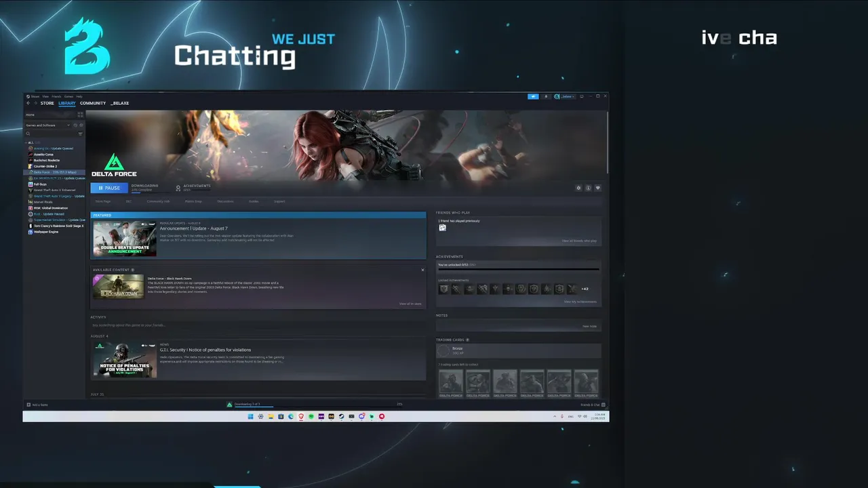Open the Delta Force Guides link
This screenshot has height=488, width=868.
254,201
